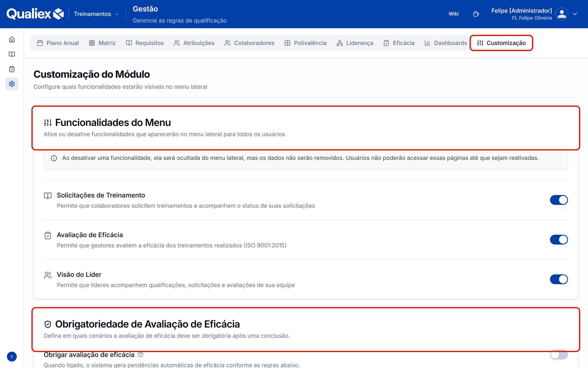Screen dimensions: 588x368
Task: Click the Customização do Módulo heading
Action: point(92,74)
